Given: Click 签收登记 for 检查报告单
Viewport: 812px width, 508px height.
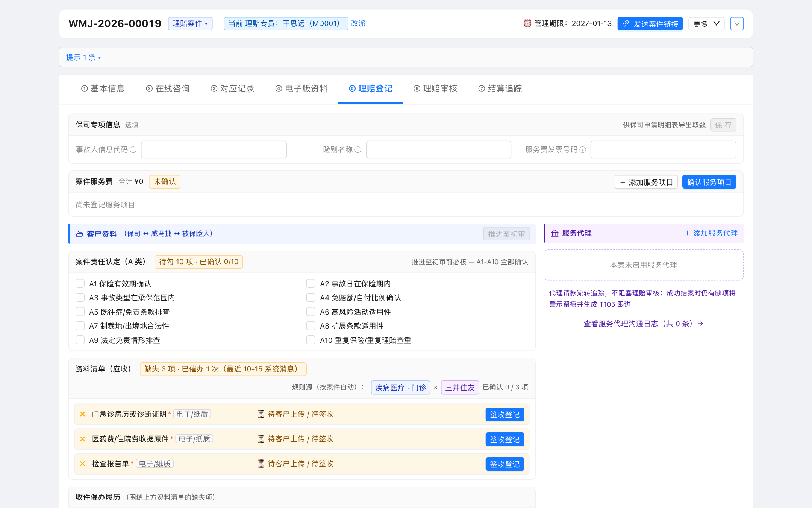Looking at the screenshot, I should [505, 464].
